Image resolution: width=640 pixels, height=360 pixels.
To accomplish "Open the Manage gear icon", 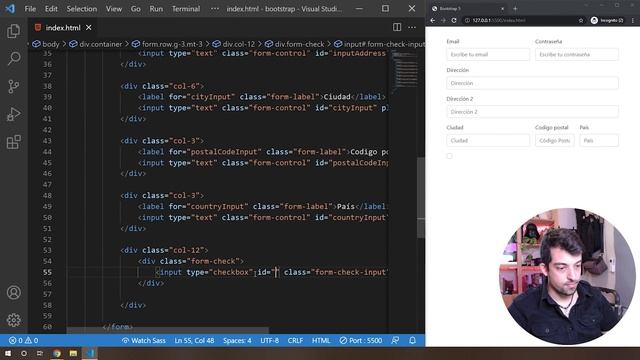I will tap(13, 320).
